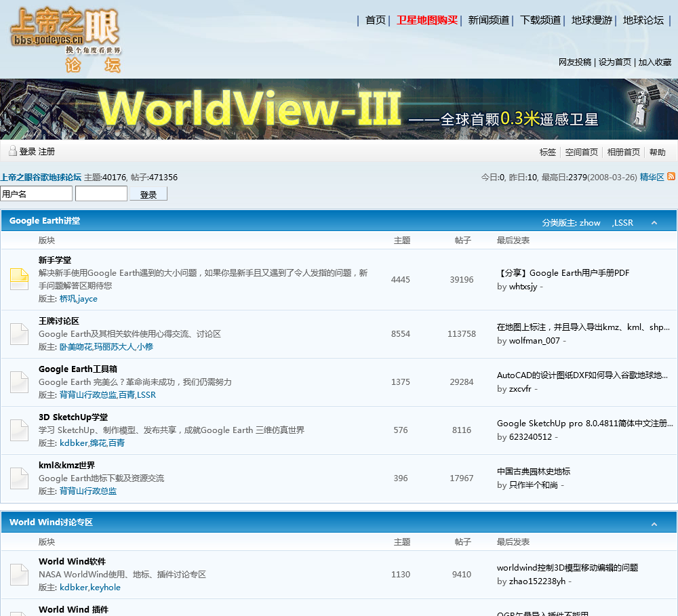
Task: Click the 上帝之眼 site logo
Action: point(65,38)
